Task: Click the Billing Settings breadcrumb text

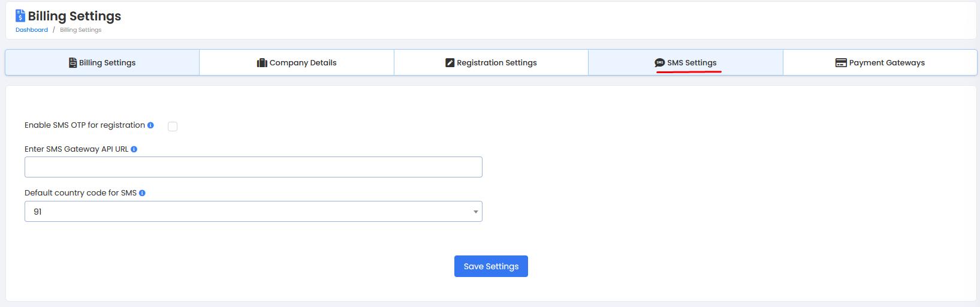Action: click(80, 30)
